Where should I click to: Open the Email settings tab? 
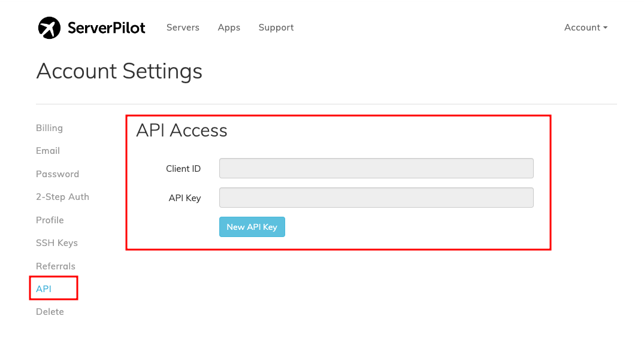pos(48,151)
